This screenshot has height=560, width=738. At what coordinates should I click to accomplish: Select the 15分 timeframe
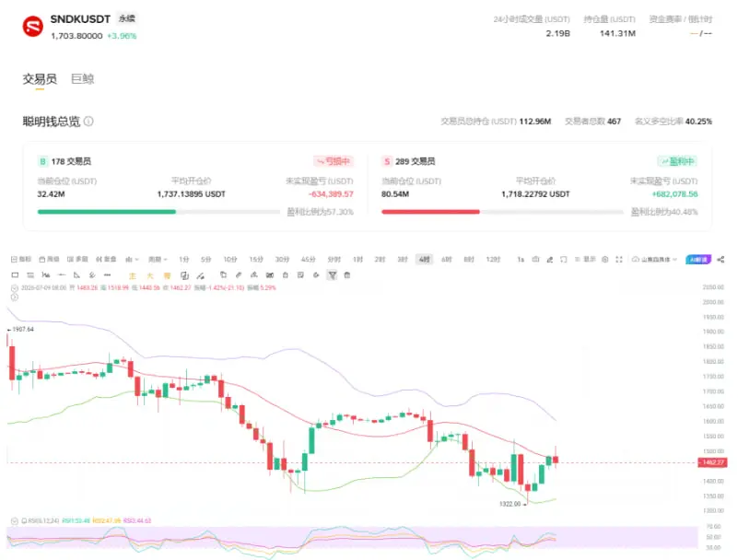[255, 260]
